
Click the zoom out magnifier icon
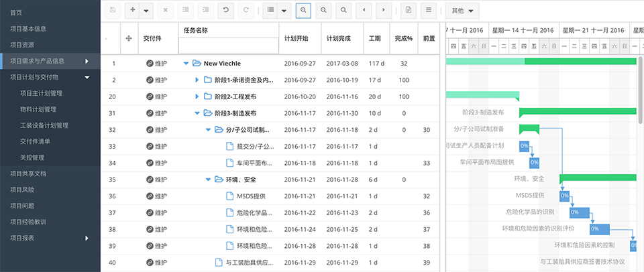tap(323, 10)
